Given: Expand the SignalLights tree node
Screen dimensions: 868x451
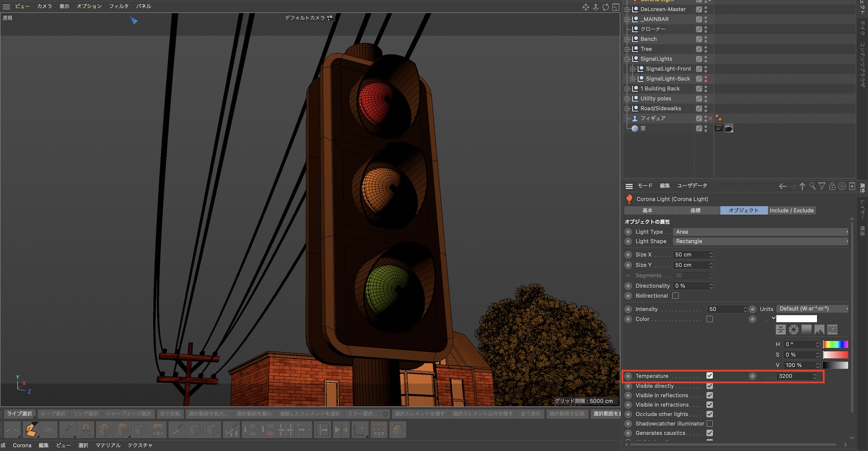Looking at the screenshot, I should 627,59.
